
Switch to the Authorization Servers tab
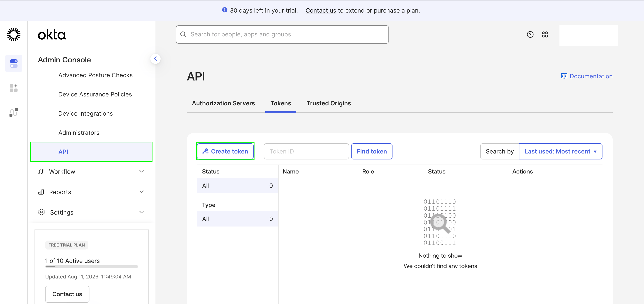[223, 103]
